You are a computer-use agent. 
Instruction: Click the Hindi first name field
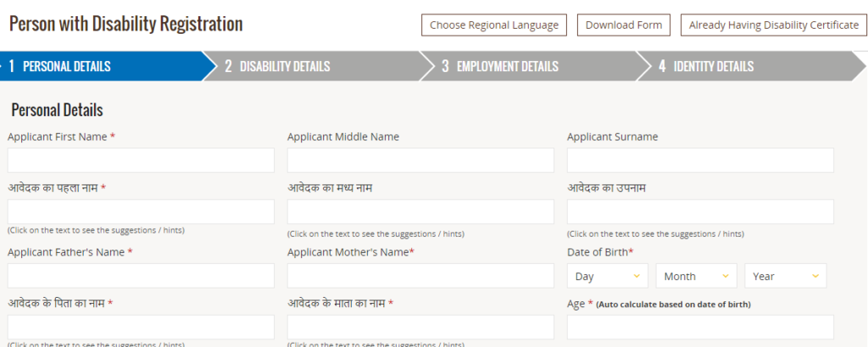[141, 212]
